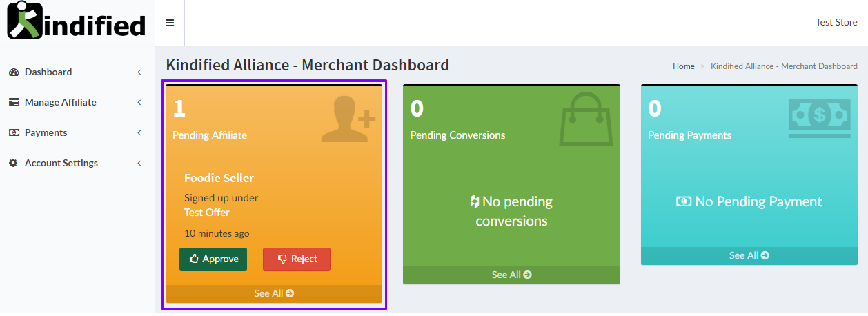Click the Dashboard gauge icon

13,72
